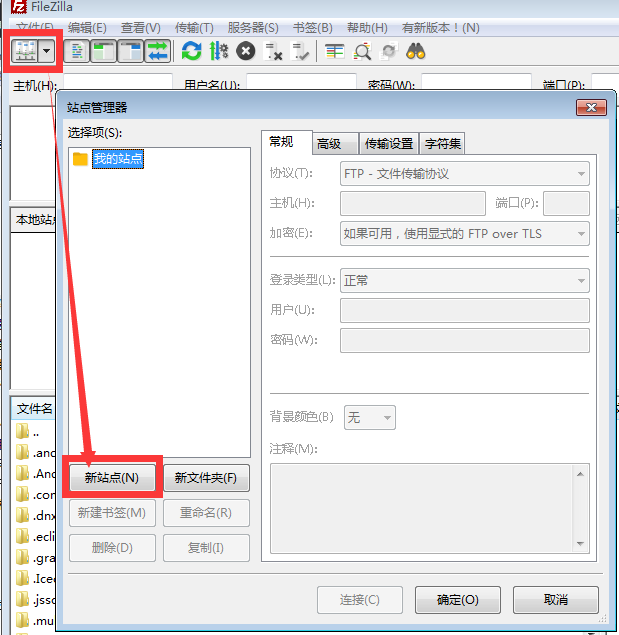Switch to the 高级 tab
Screen dimensions: 619x635
coord(335,143)
